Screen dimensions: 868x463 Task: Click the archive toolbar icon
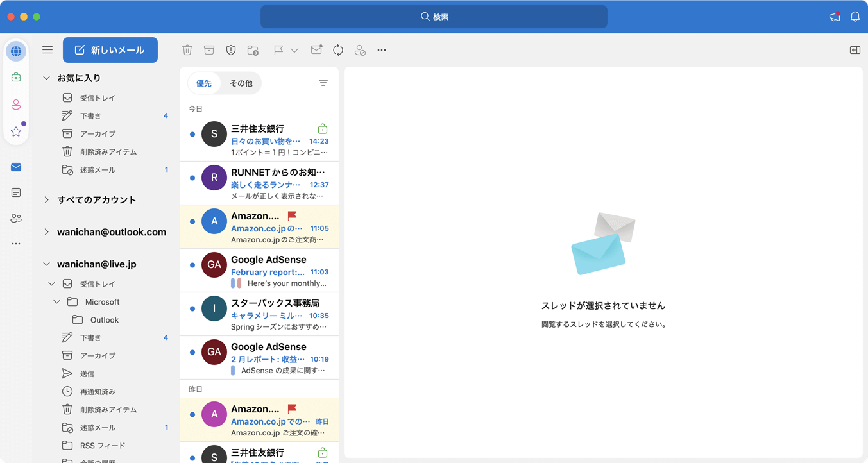coord(209,50)
